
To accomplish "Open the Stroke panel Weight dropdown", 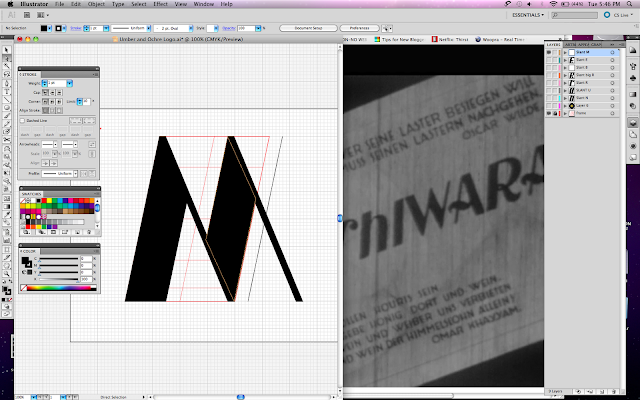I will pyautogui.click(x=69, y=83).
